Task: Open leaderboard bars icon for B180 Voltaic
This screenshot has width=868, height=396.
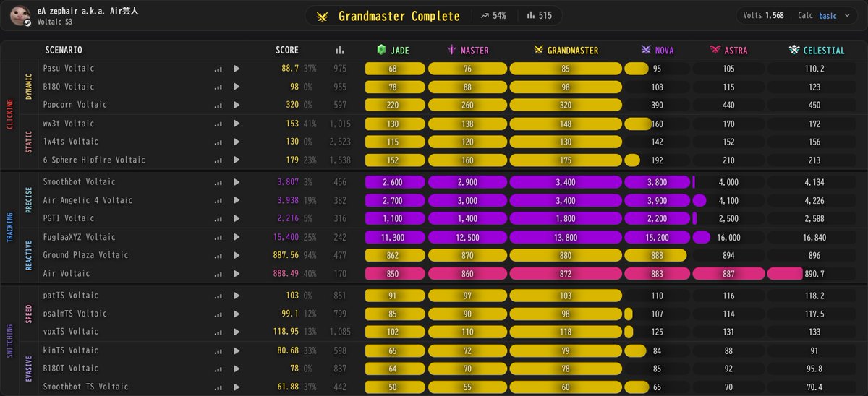Action: tap(218, 87)
